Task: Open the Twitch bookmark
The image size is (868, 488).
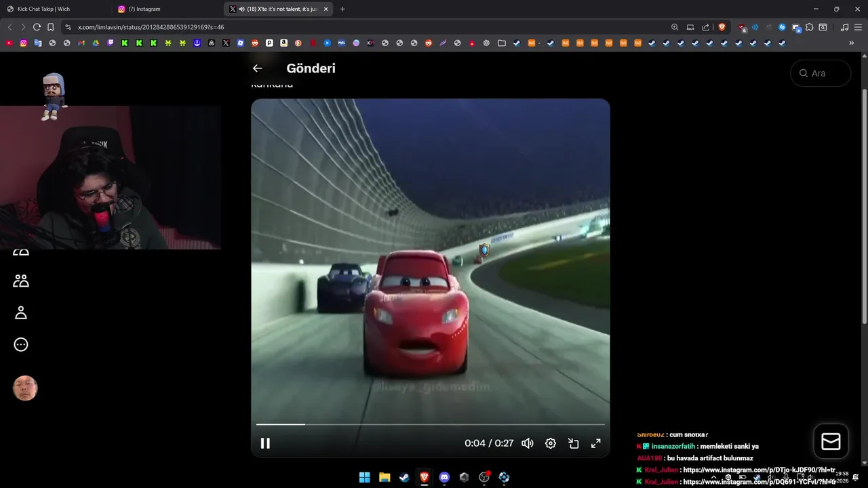Action: (111, 43)
